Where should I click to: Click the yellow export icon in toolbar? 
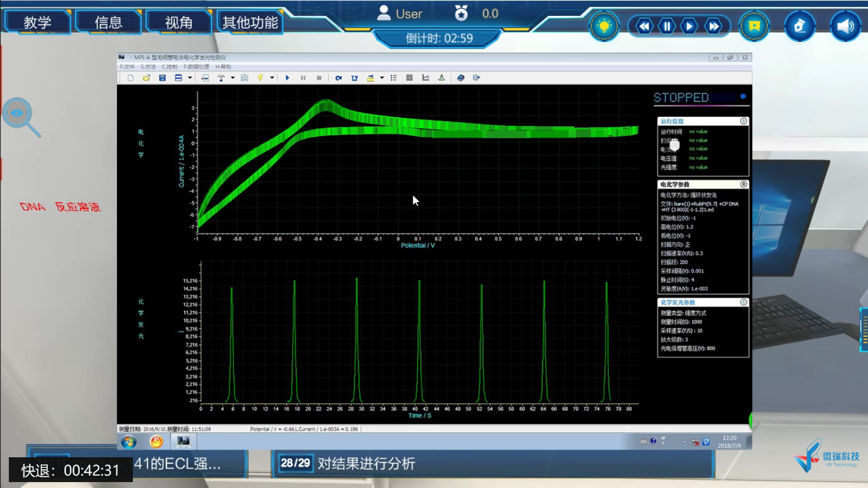[x=371, y=78]
